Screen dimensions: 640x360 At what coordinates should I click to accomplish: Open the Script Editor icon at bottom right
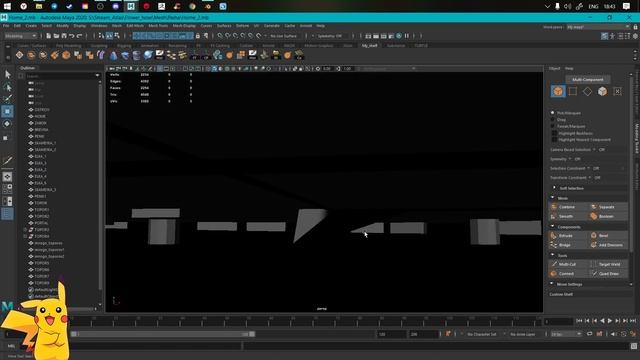coord(634,346)
